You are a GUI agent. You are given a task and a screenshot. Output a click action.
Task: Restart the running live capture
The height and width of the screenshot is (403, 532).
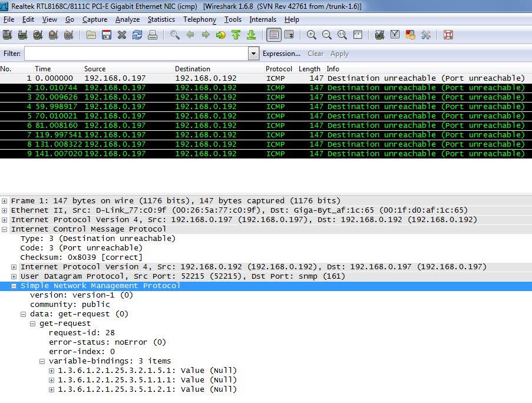69,35
